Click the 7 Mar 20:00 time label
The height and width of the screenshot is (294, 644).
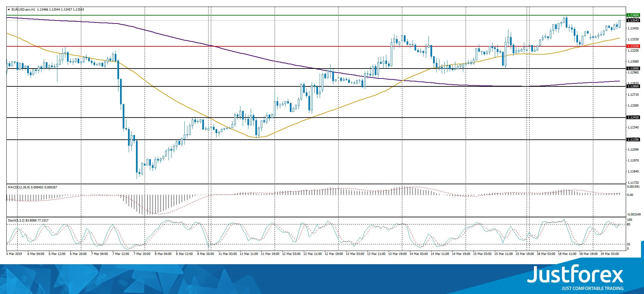[x=142, y=254]
